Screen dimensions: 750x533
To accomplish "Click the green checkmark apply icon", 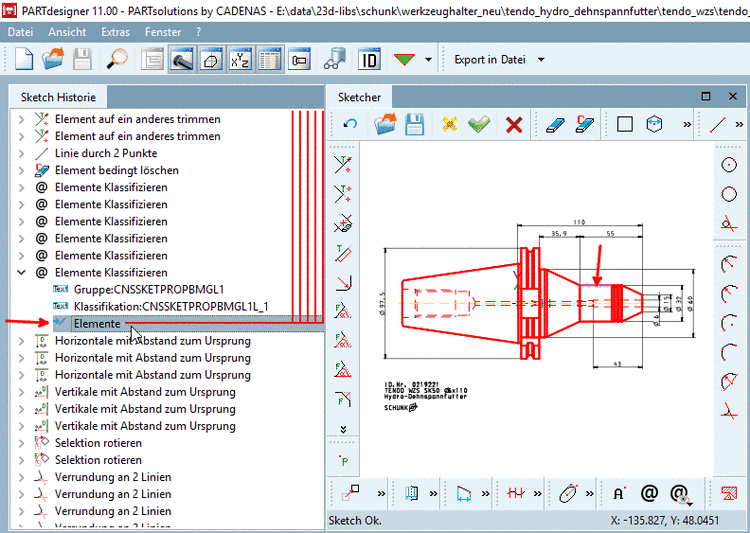I will click(479, 125).
